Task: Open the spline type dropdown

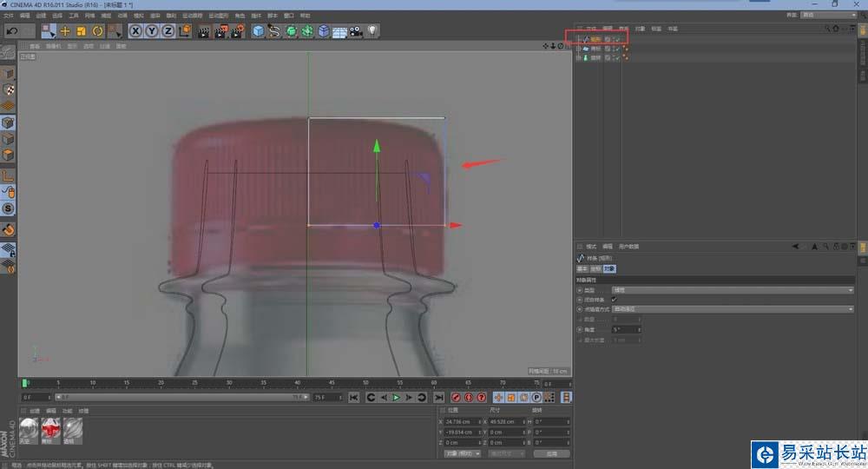Action: [x=732, y=290]
